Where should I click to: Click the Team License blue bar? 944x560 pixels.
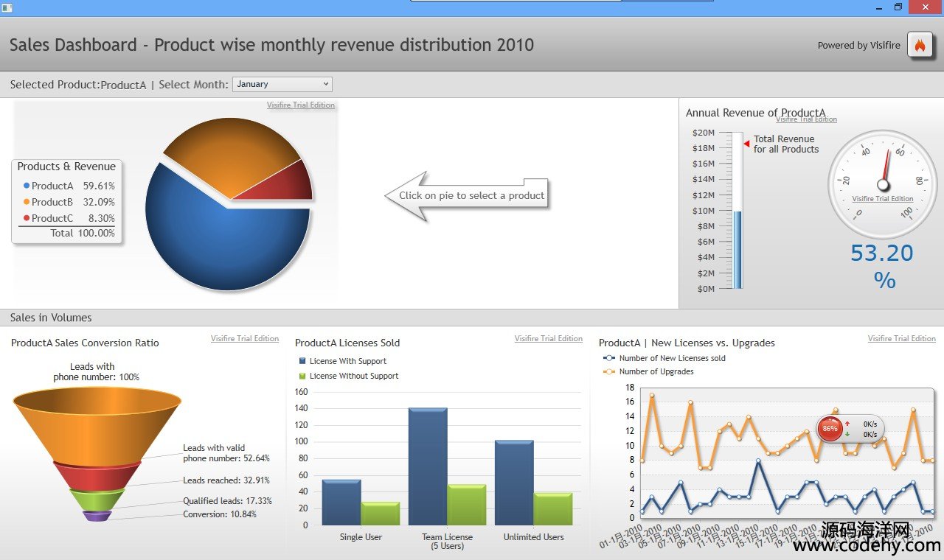pos(428,466)
